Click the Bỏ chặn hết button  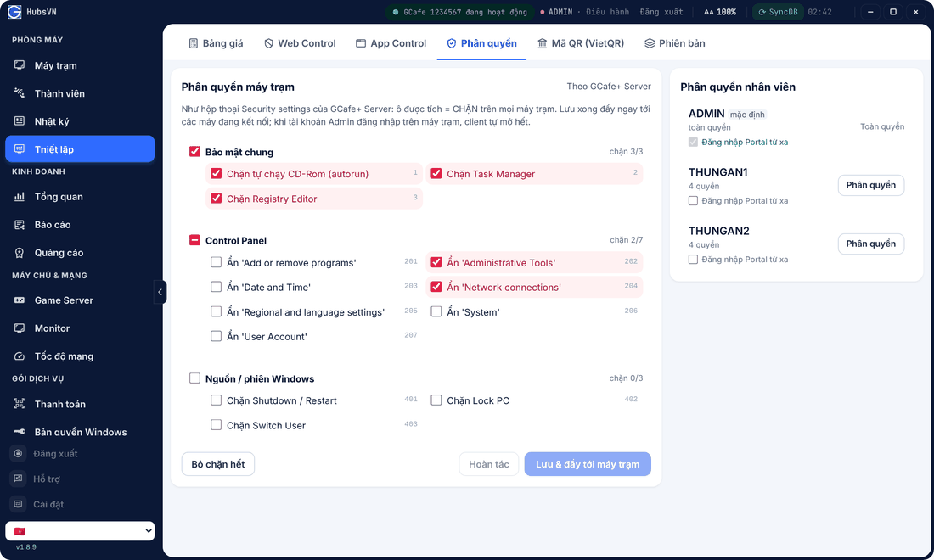tap(218, 463)
